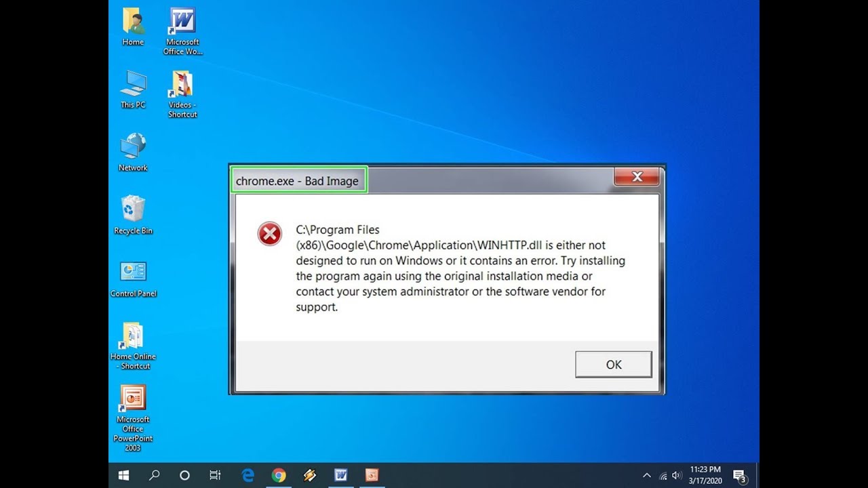Click the WINHTTP.dll error message text
The height and width of the screenshot is (488, 868).
click(460, 268)
